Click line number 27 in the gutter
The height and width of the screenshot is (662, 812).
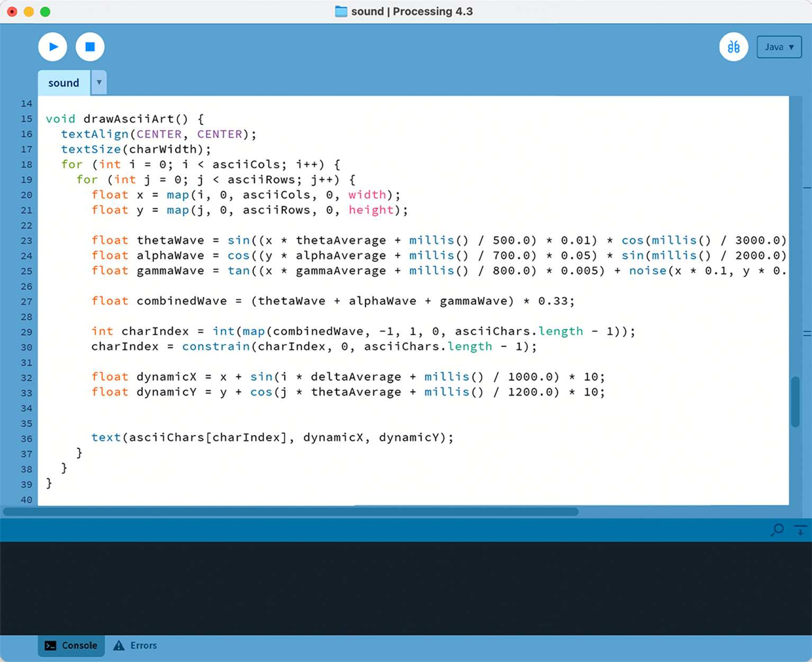[x=26, y=302]
